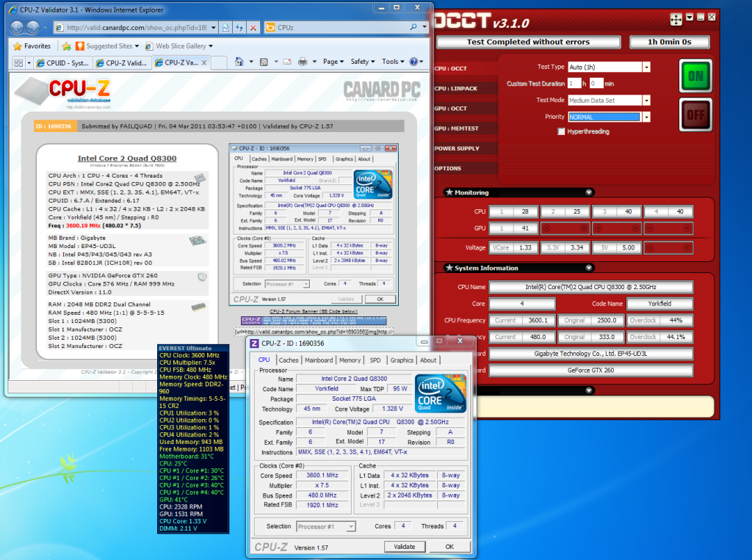Open tab list dropdown beside Quick Tabs
Screen dimensions: 752x560
[x=29, y=63]
